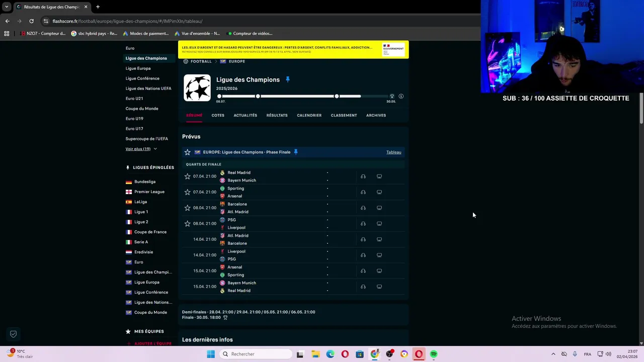Select Ligue Europa in the left competition list
644x362 pixels.
pos(138,68)
